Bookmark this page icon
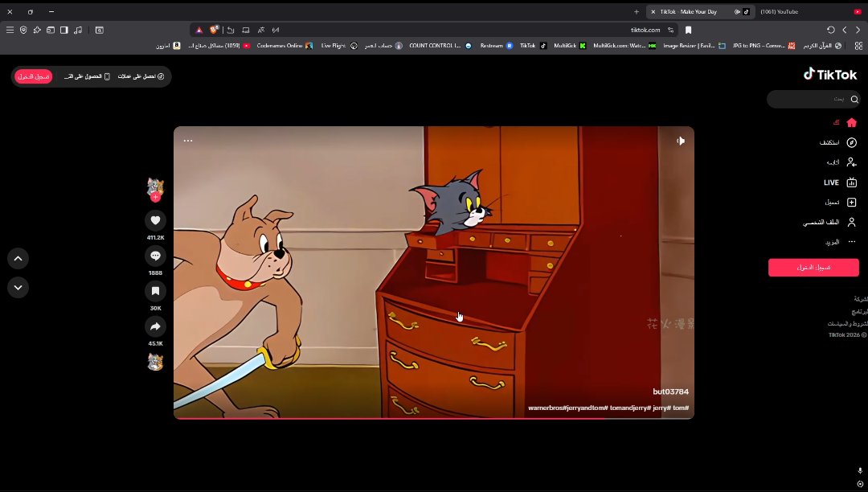Viewport: 868px width, 492px height. click(x=688, y=30)
